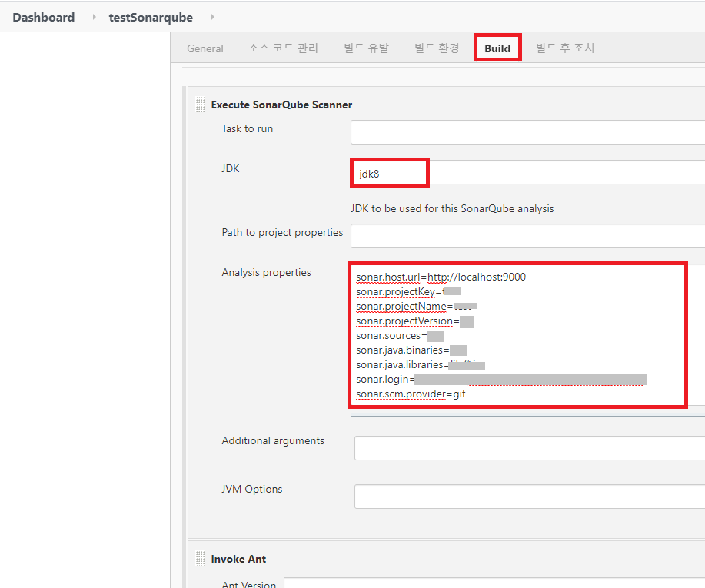Image resolution: width=705 pixels, height=588 pixels.
Task: Open the testSonarqube breadcrumb link
Action: coord(151,17)
